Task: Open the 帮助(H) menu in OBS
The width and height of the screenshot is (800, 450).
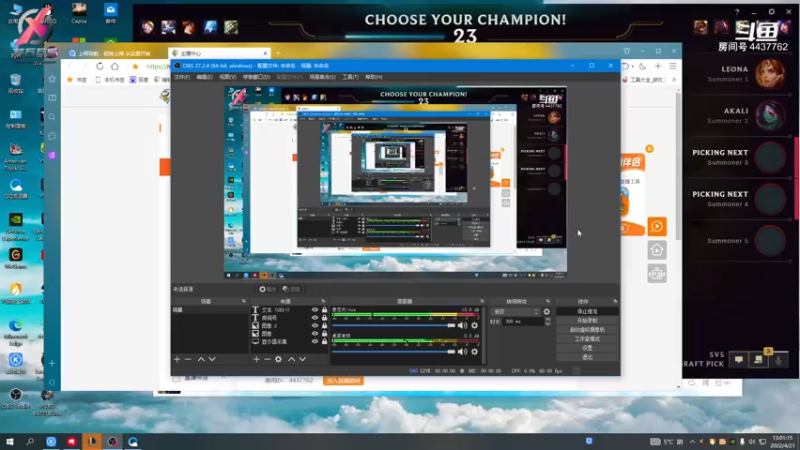Action: pos(373,77)
